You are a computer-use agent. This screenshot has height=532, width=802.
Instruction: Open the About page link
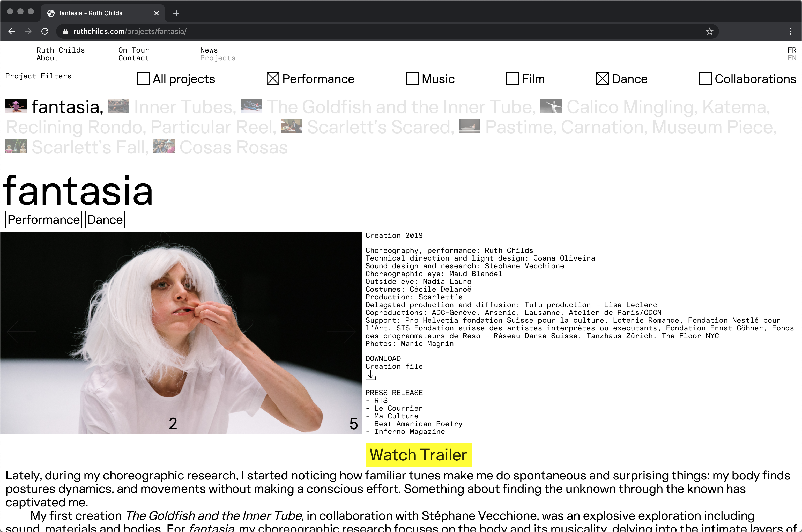point(47,58)
